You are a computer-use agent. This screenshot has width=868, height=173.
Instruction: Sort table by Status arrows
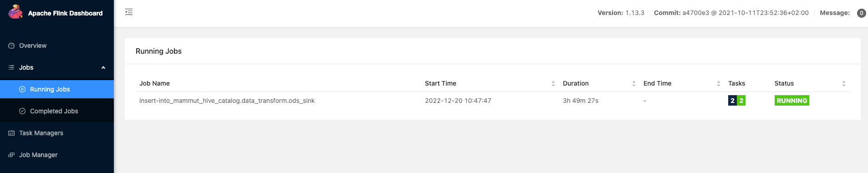tap(844, 83)
